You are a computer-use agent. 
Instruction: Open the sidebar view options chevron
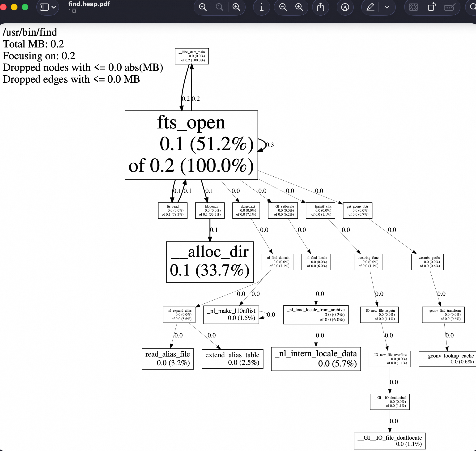(x=54, y=7)
